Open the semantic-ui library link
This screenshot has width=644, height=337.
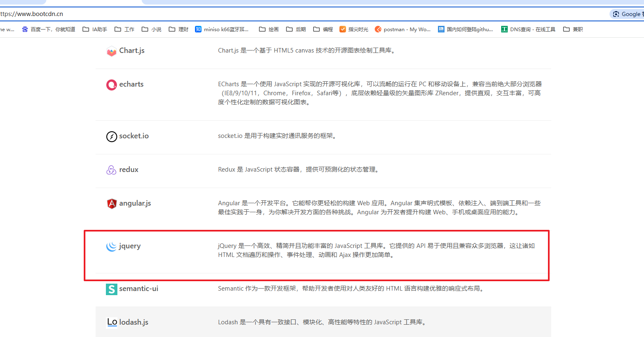(139, 289)
